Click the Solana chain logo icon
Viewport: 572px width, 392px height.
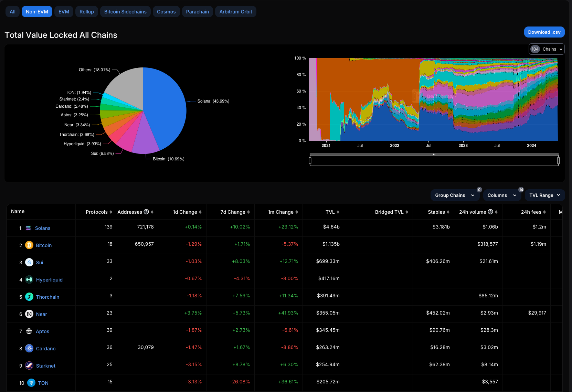(x=28, y=228)
